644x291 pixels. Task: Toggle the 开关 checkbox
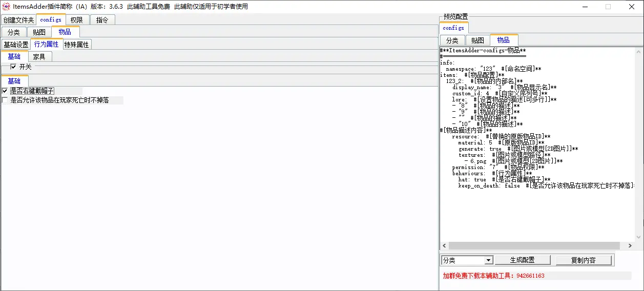[x=13, y=67]
